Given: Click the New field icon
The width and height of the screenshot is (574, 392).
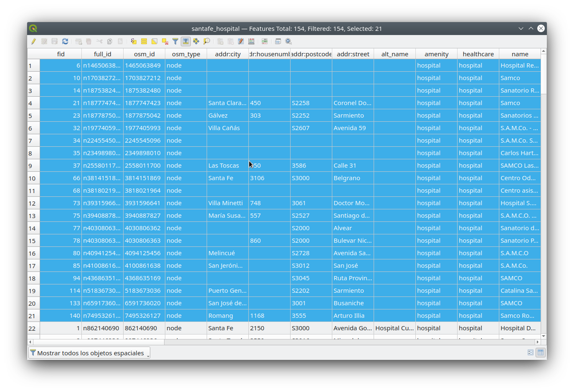Looking at the screenshot, I should [220, 41].
